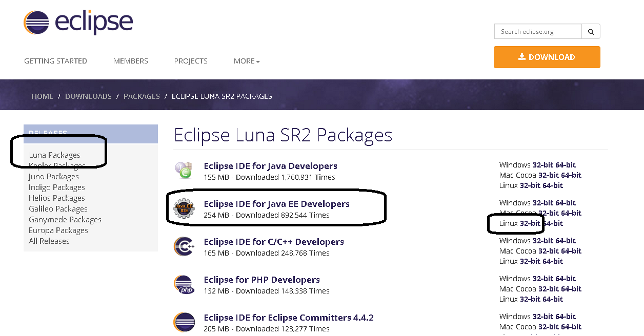Open GETTING STARTED menu item
The height and width of the screenshot is (336, 644).
(55, 61)
